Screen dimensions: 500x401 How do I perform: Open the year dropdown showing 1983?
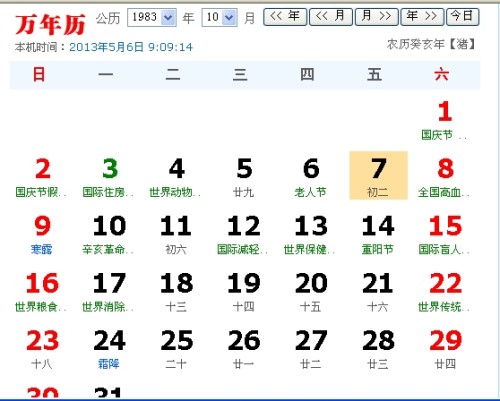click(152, 17)
